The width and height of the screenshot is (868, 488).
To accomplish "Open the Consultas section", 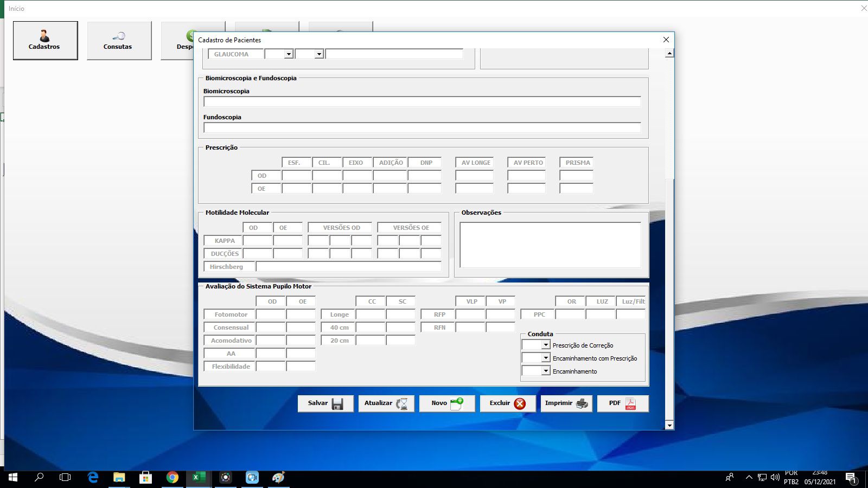I will (119, 41).
